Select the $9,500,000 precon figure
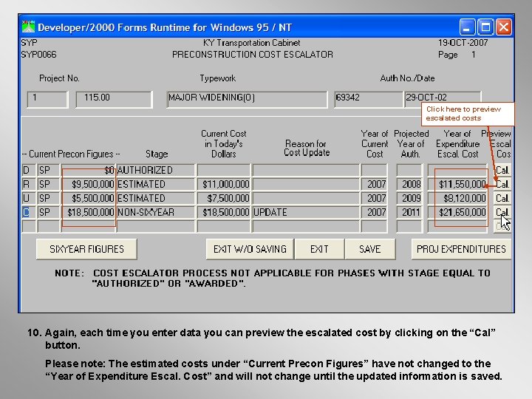This screenshot has width=532, height=399. (88, 184)
